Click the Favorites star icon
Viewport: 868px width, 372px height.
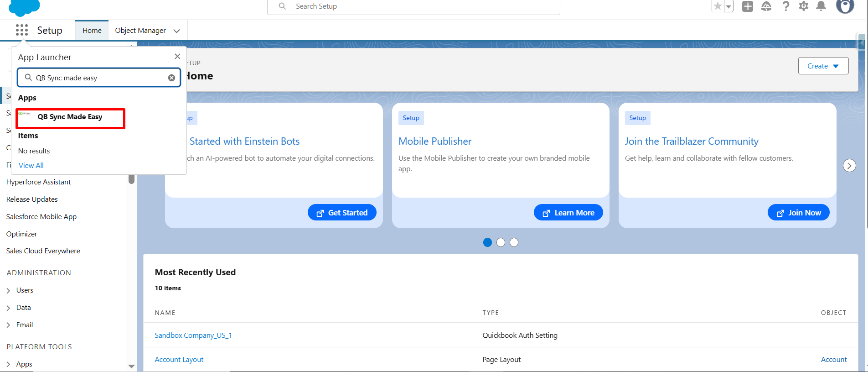(718, 6)
